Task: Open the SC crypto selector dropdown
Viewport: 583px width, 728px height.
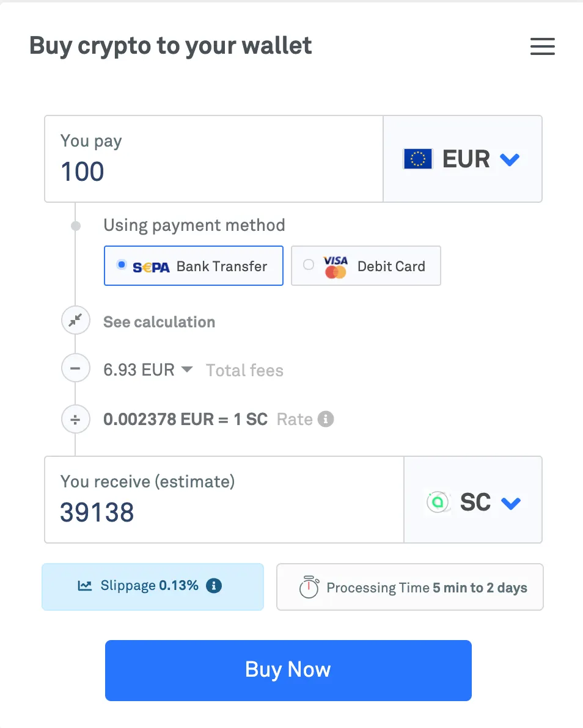Action: point(512,503)
